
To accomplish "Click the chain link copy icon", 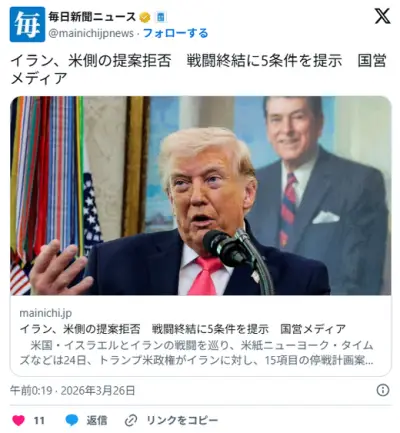I will (131, 421).
